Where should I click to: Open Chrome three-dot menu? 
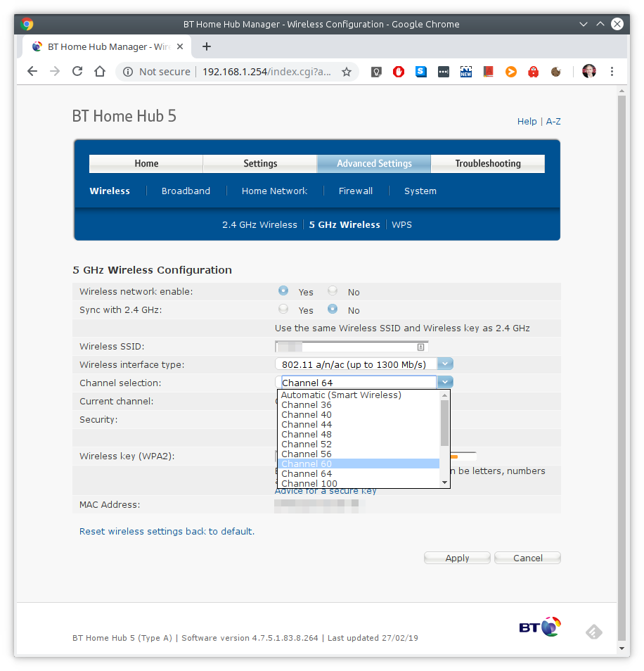point(612,72)
